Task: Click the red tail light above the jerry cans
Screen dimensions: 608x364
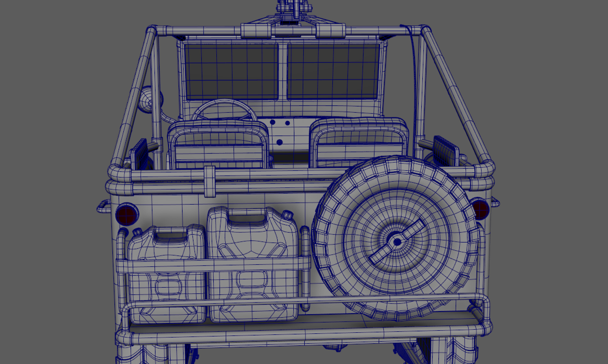Action: 127,214
